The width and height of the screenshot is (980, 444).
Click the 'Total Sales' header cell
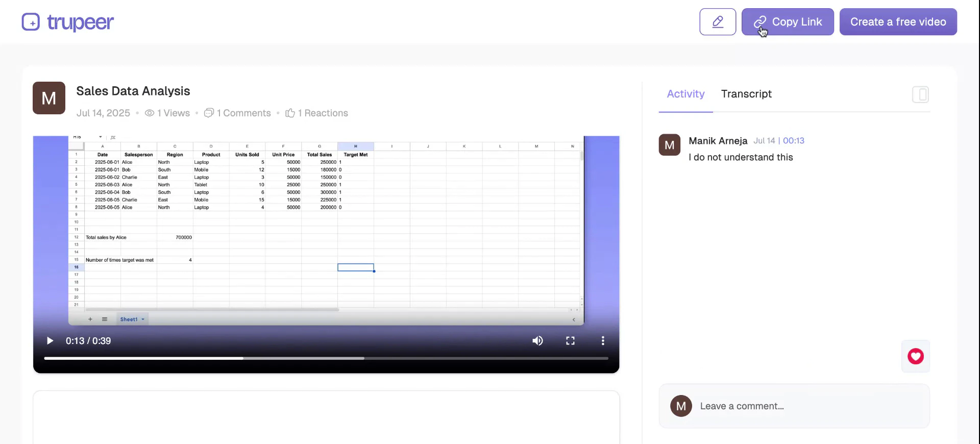(x=320, y=155)
